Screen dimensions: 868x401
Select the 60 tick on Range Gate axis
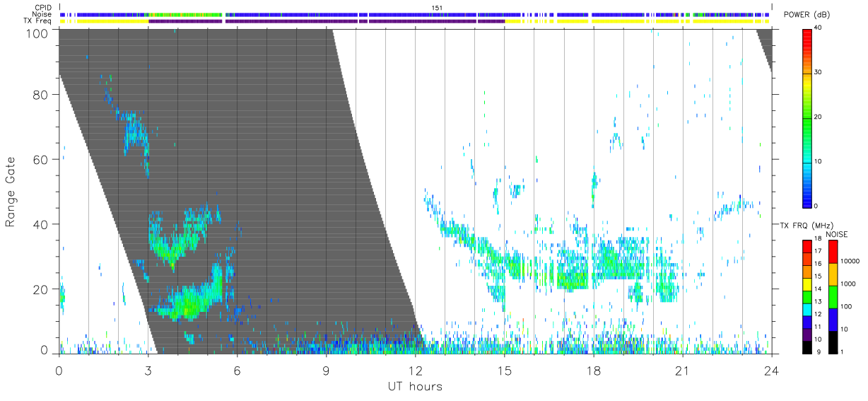point(42,160)
